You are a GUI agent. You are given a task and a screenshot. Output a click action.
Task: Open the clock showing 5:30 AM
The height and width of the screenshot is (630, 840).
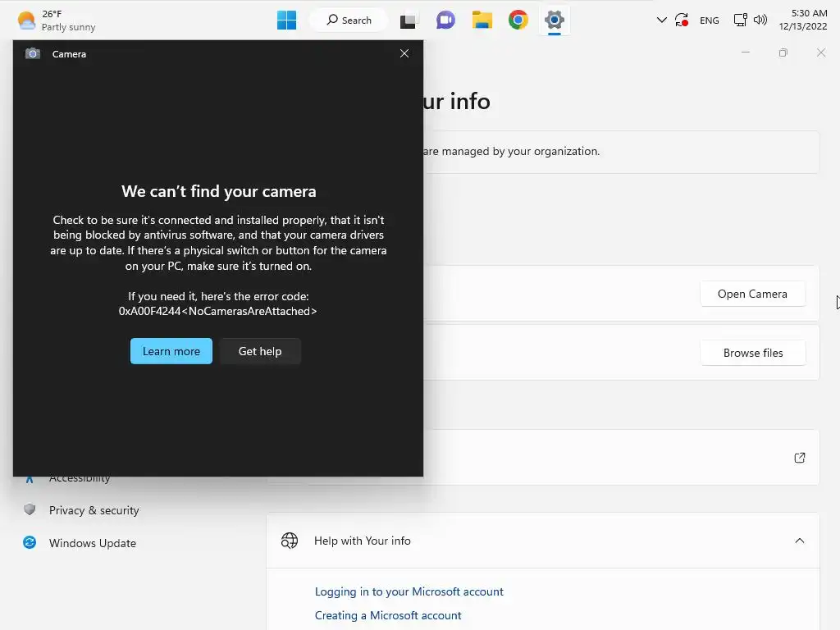point(802,20)
